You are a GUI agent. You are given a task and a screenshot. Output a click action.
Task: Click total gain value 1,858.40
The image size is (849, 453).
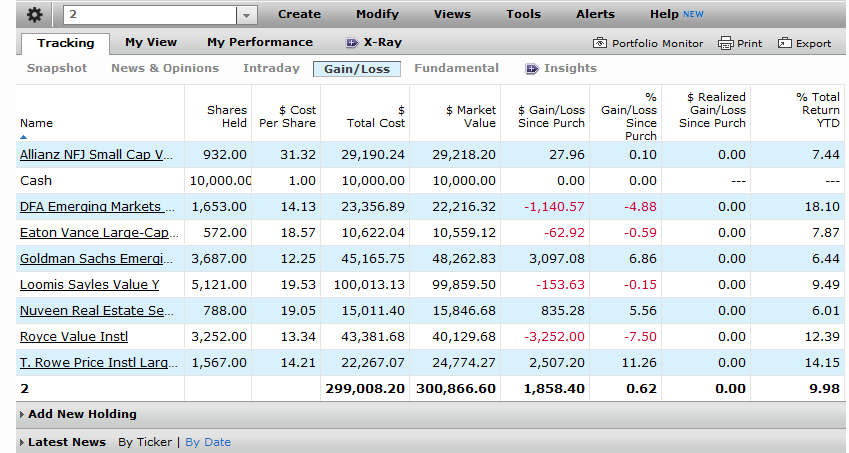tap(554, 389)
